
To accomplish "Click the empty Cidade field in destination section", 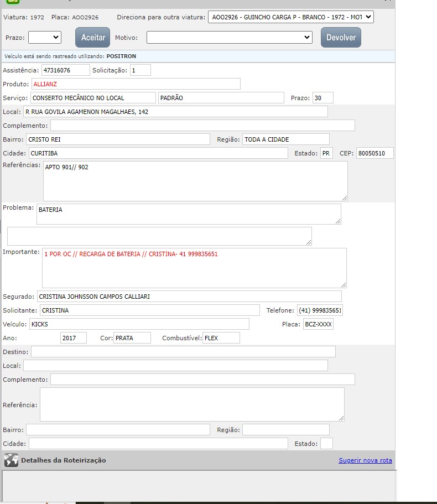I will click(x=158, y=444).
